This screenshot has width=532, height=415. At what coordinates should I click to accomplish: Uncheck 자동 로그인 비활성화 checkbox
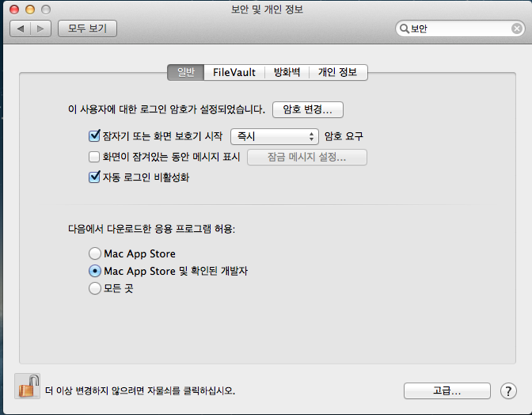[94, 177]
